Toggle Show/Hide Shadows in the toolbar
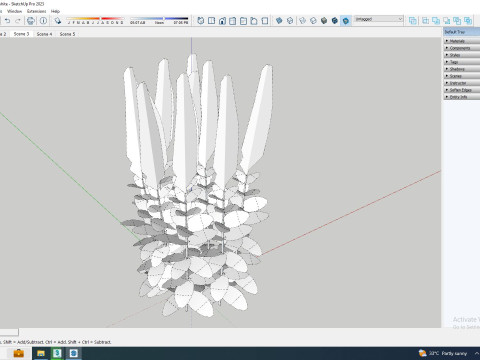This screenshot has height=360, width=480. click(58, 21)
